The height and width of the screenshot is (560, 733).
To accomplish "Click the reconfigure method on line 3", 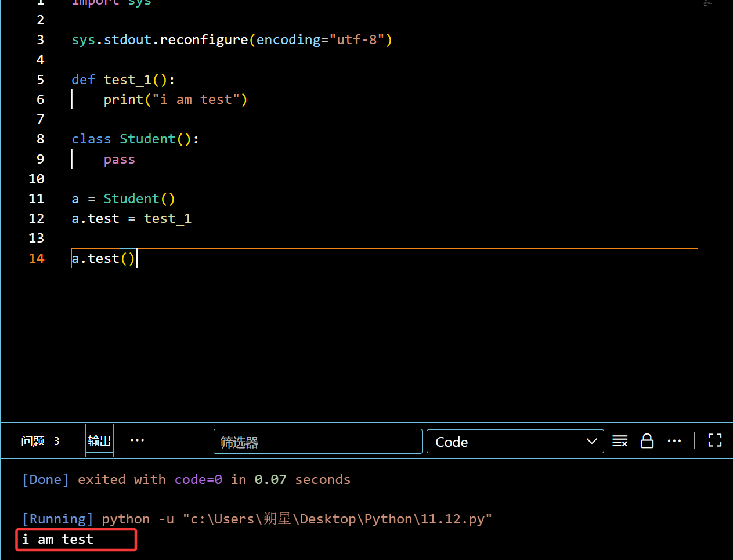I will [x=204, y=39].
